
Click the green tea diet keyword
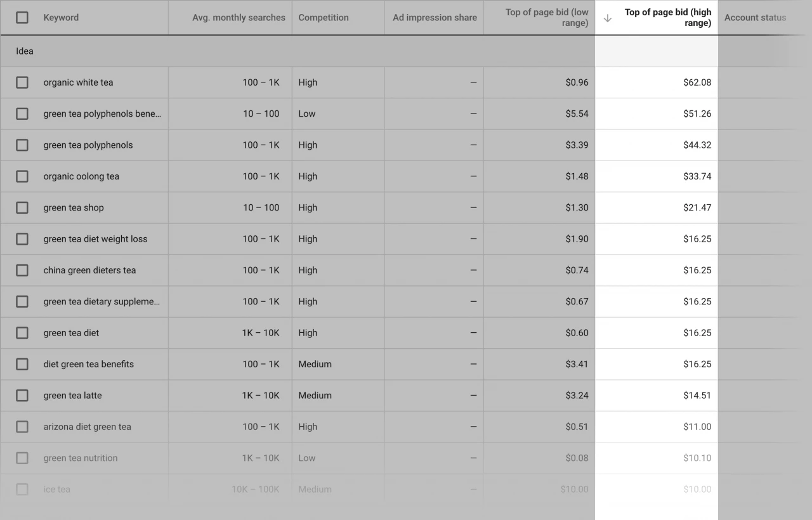tap(71, 333)
